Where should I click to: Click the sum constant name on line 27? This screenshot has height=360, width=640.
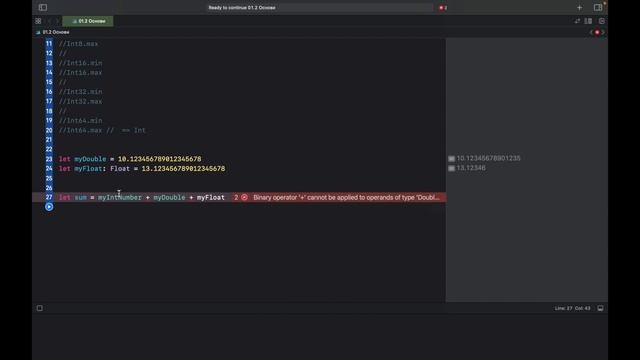tap(80, 198)
